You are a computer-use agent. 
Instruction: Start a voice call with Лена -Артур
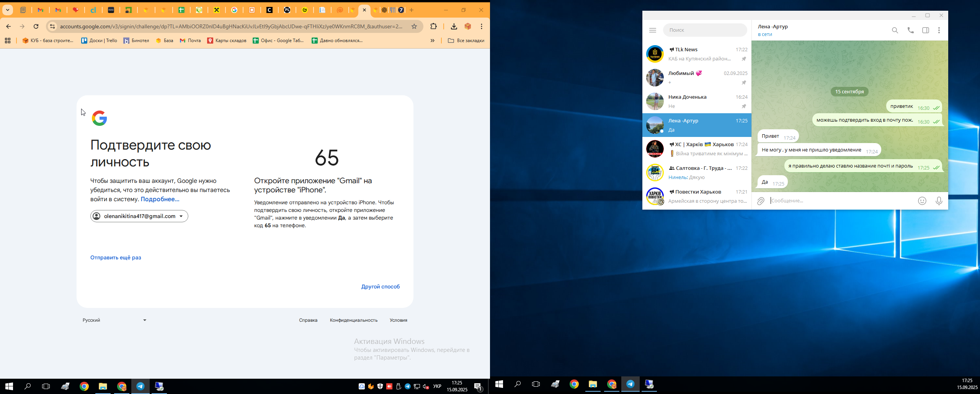pos(911,30)
